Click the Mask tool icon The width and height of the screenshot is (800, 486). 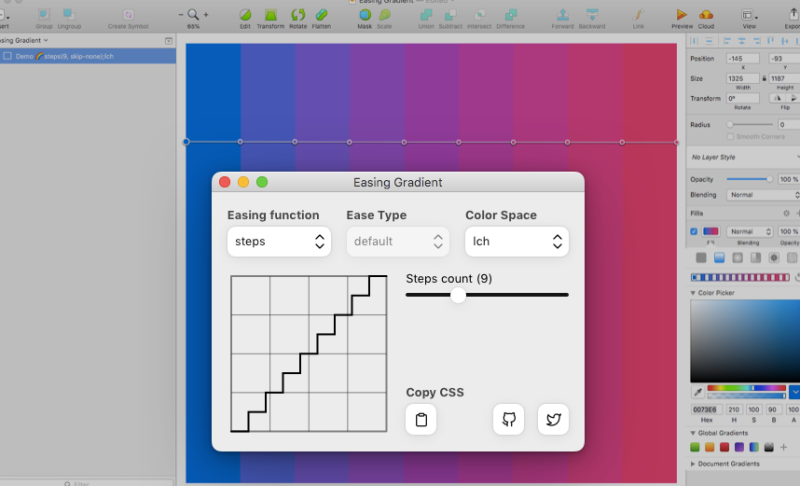[365, 15]
